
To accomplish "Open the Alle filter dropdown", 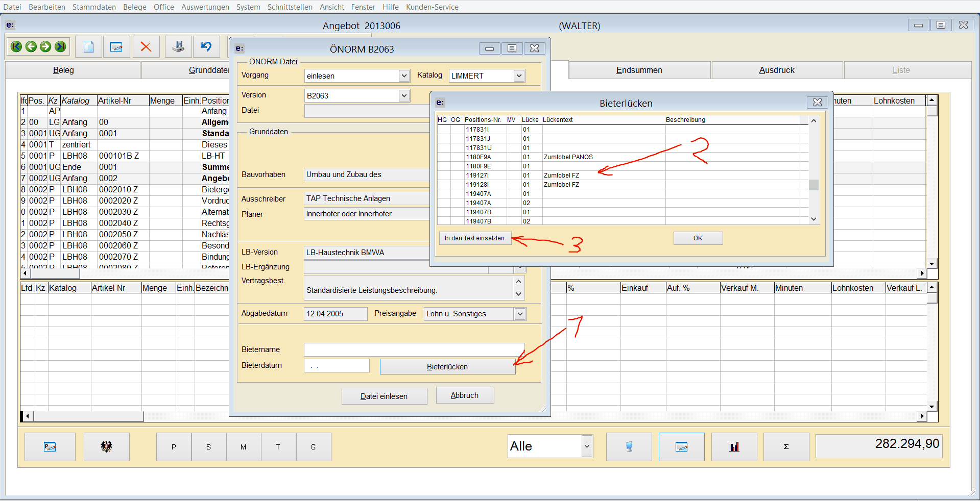I will click(x=587, y=446).
